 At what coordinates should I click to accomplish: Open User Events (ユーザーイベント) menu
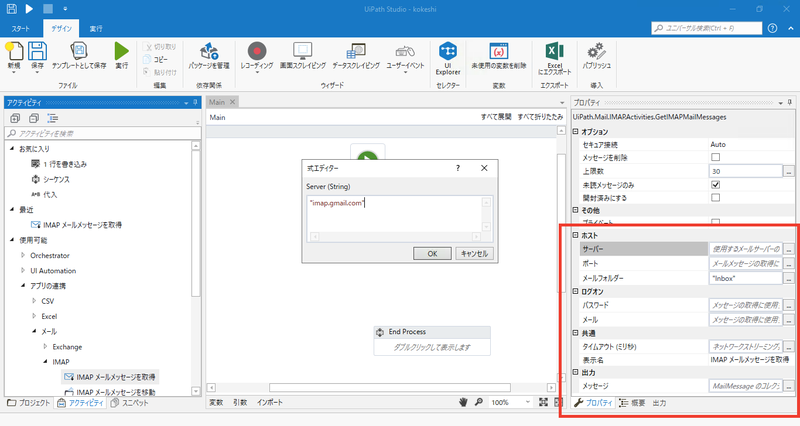pos(405,52)
